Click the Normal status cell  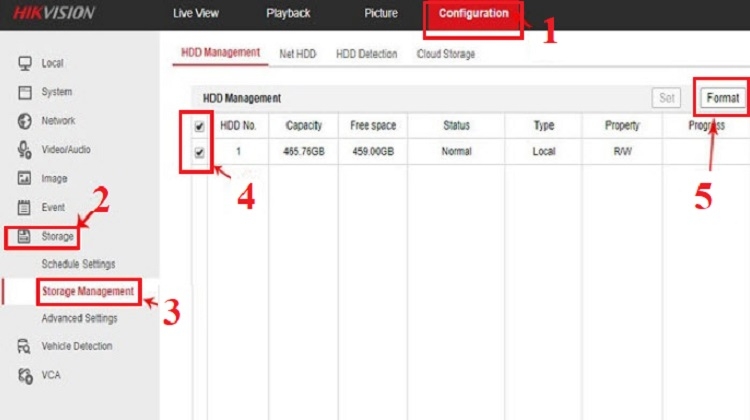456,152
